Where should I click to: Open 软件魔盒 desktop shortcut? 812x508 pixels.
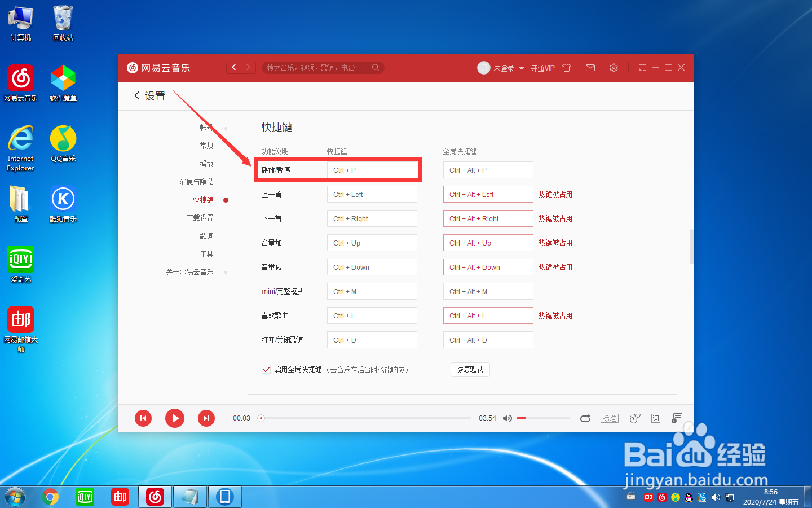63,84
